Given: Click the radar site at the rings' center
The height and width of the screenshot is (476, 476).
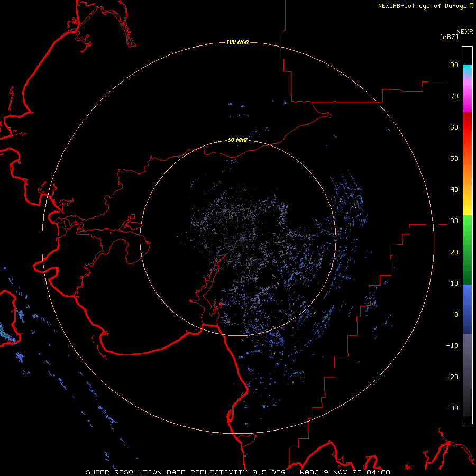Looking at the screenshot, I should point(238,237).
